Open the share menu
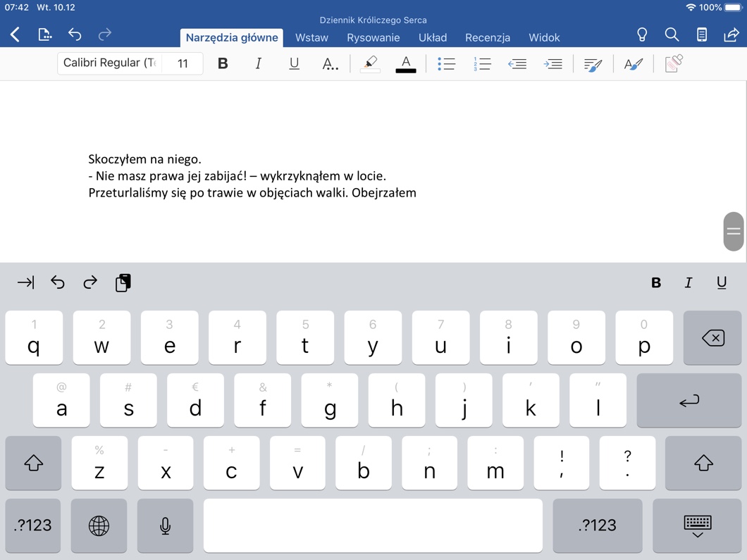This screenshot has height=560, width=747. pos(731,35)
